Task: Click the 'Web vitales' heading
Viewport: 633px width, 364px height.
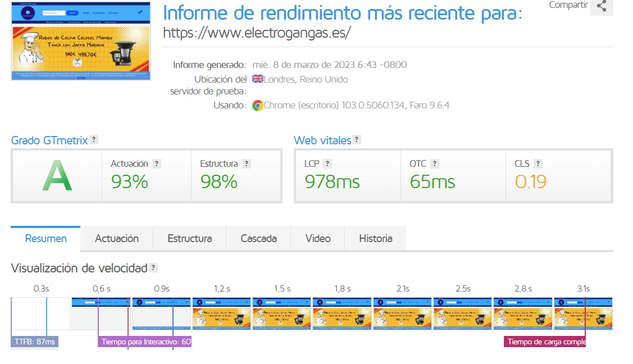Action: tap(322, 140)
